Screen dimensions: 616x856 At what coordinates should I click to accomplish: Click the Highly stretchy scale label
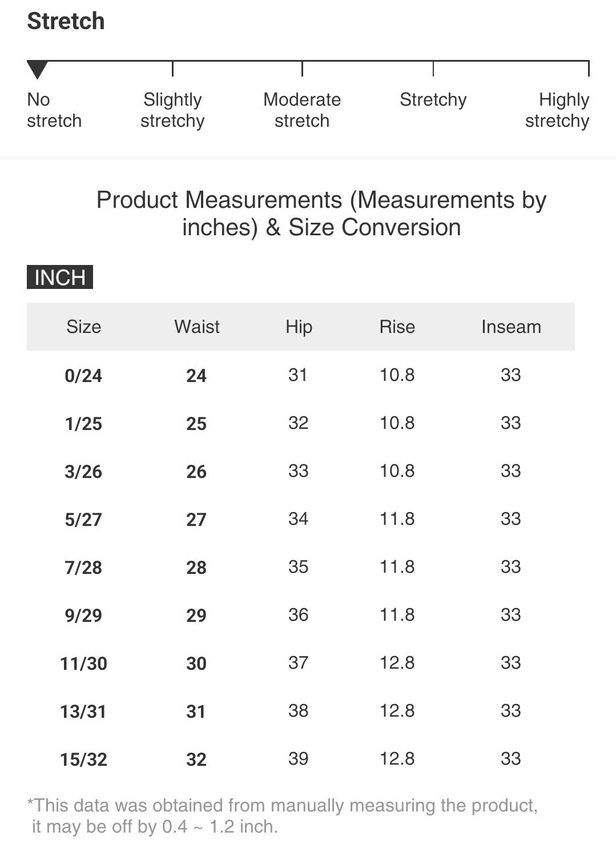click(x=557, y=110)
